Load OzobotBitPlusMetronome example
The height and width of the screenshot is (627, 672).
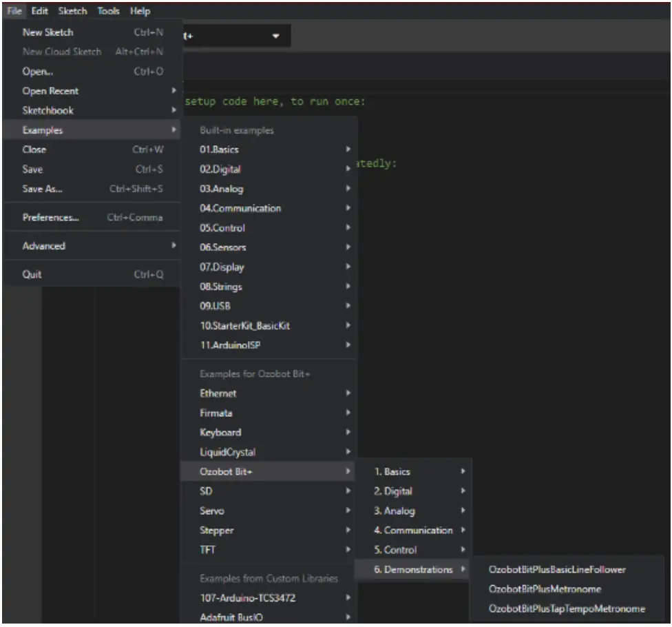point(568,589)
